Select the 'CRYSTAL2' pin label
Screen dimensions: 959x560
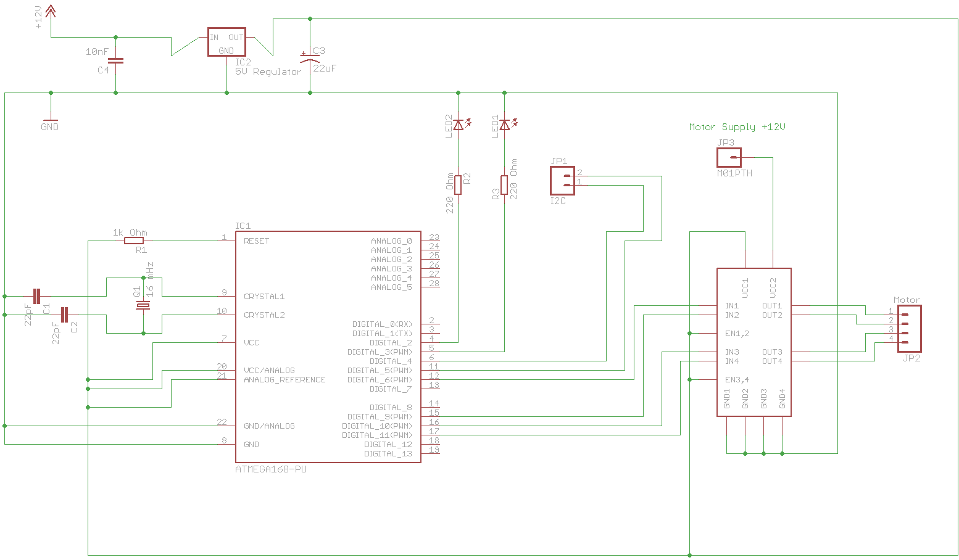[x=264, y=315]
